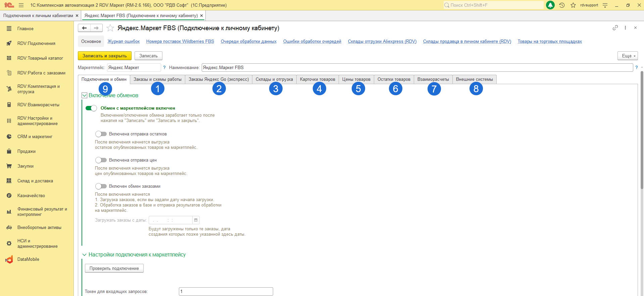Open Журнал ошибок link
Image resolution: width=644 pixels, height=296 pixels.
[x=123, y=42]
